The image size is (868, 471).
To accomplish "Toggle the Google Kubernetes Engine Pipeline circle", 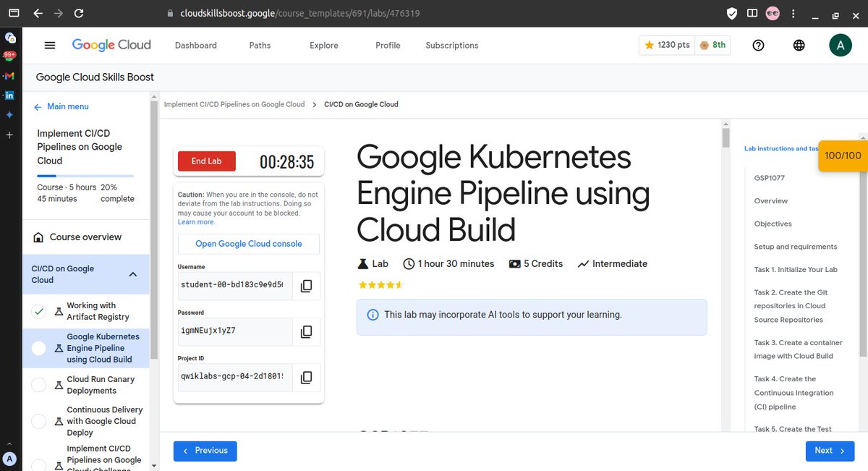I will 39,348.
